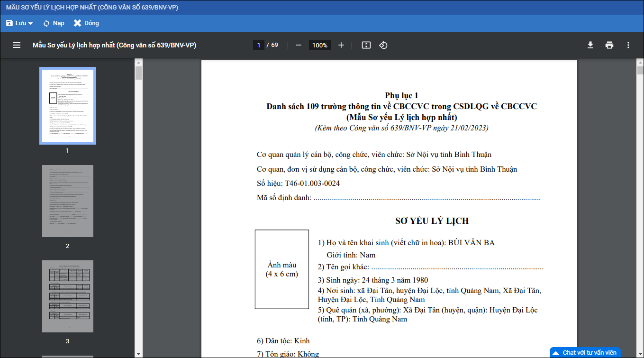Open the PDF more actions menu
This screenshot has height=358, width=644.
pos(628,45)
